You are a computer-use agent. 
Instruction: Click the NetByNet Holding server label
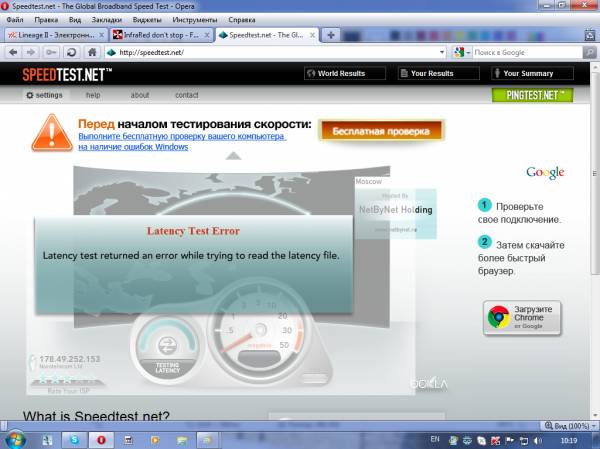pos(396,210)
